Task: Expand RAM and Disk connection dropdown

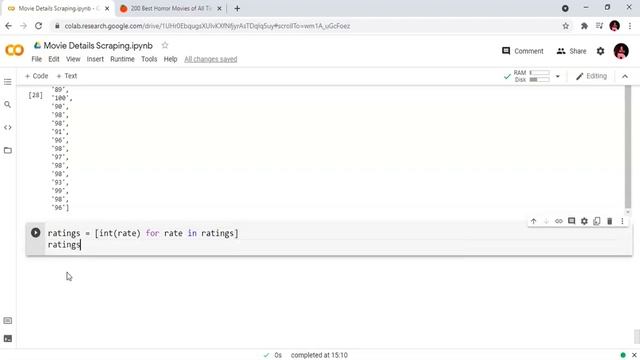Action: click(558, 76)
